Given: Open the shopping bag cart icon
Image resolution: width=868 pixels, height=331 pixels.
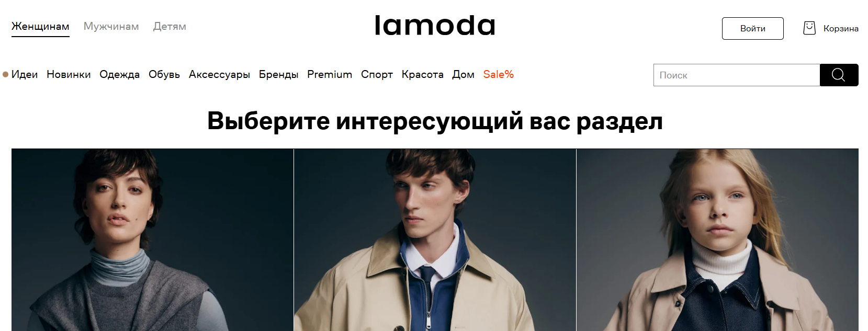Looking at the screenshot, I should coord(809,28).
